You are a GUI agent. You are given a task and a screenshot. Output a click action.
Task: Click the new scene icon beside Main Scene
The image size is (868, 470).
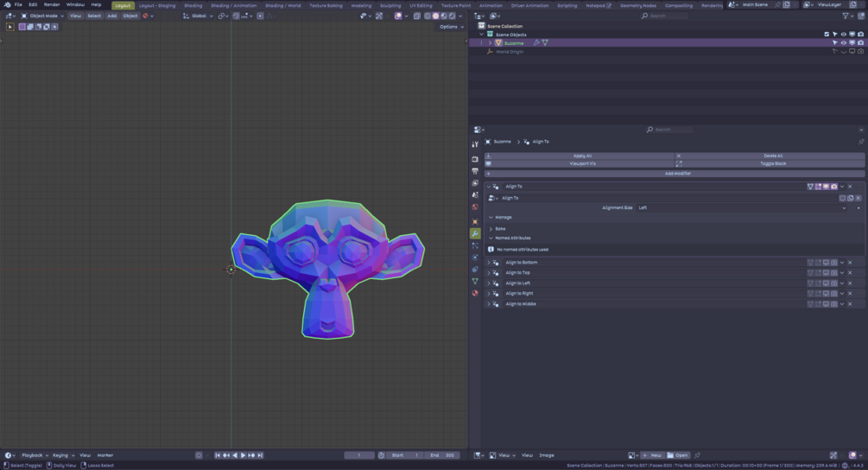point(787,4)
